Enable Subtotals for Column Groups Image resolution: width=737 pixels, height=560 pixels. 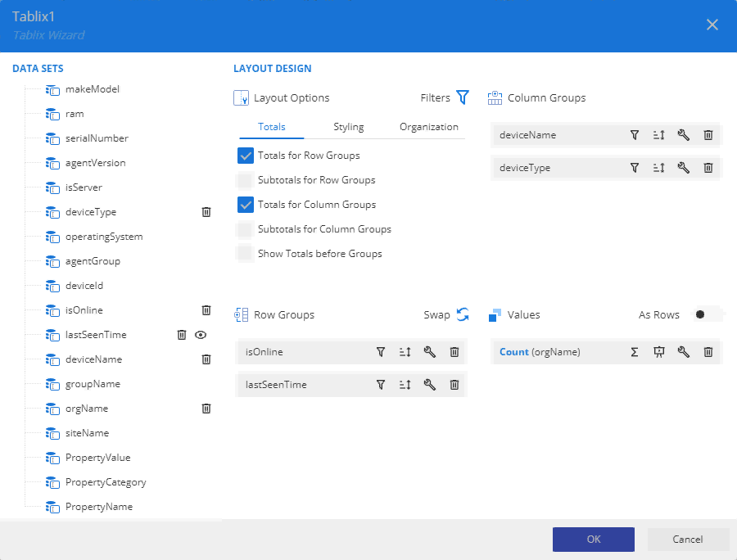click(246, 229)
